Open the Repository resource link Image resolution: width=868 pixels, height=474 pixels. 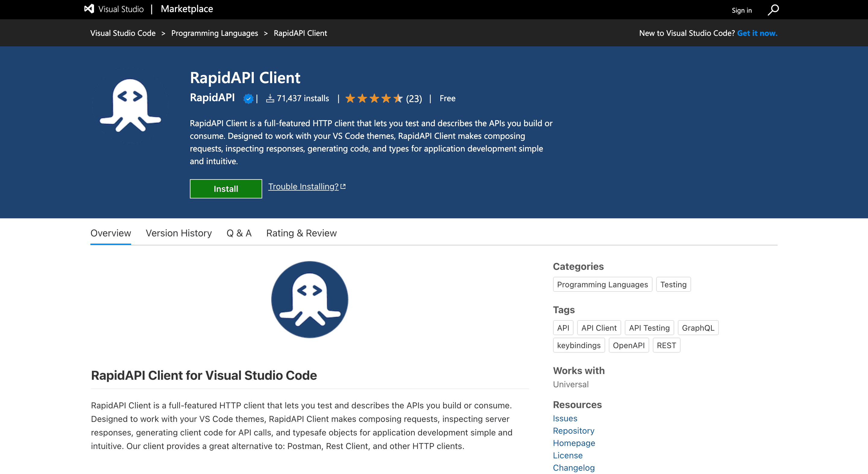click(x=574, y=431)
